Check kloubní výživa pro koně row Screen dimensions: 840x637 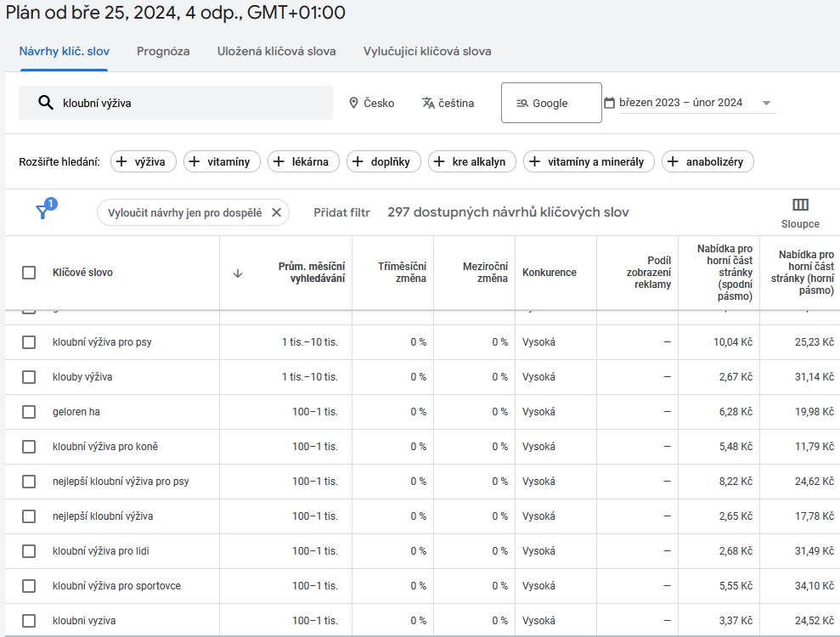[29, 447]
